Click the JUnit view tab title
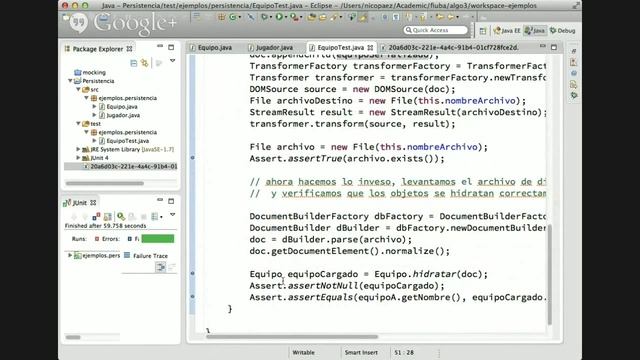 (80, 202)
